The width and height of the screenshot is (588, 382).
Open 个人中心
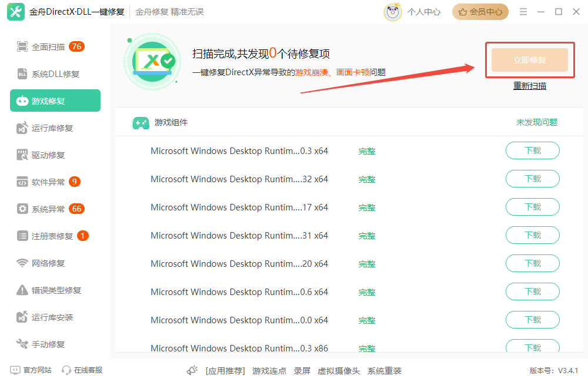(424, 12)
